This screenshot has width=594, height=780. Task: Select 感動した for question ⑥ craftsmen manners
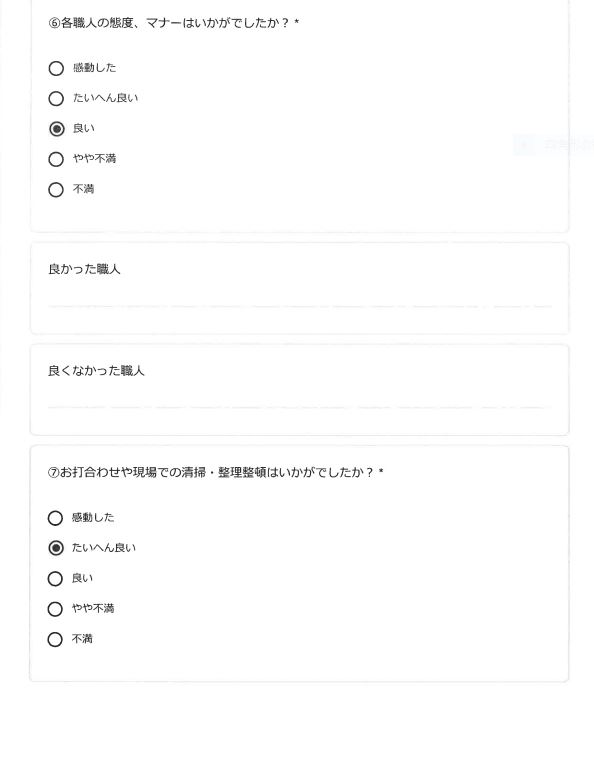56,68
